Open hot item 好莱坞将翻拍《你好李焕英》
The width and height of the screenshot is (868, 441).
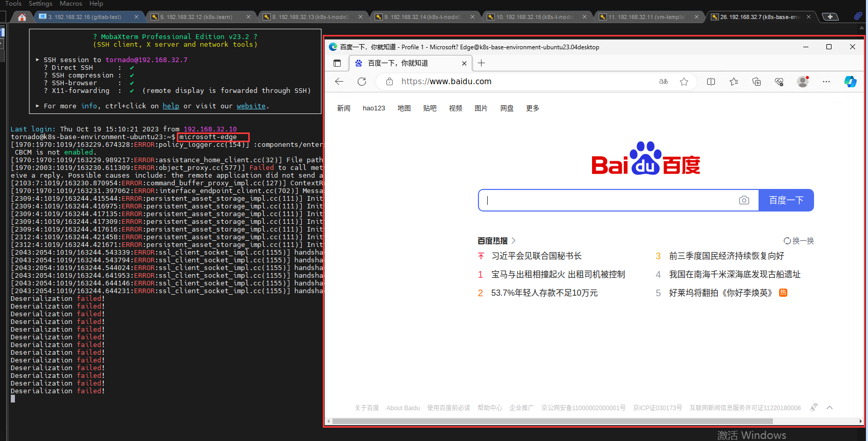(x=721, y=293)
